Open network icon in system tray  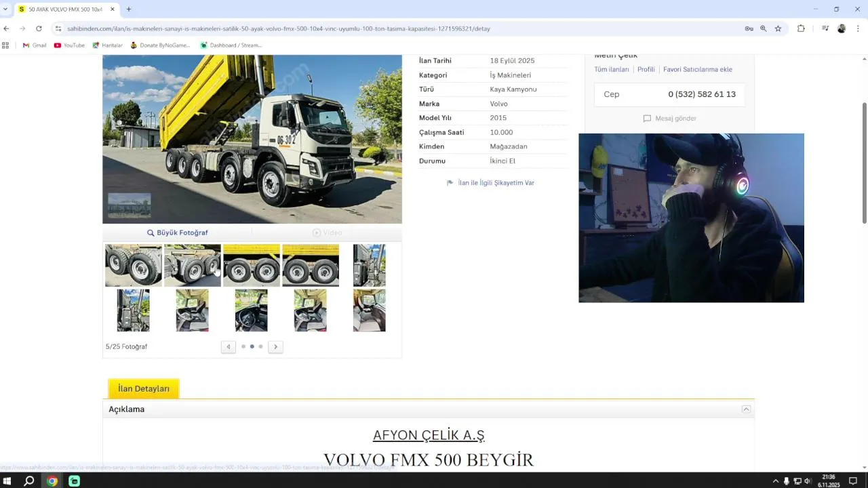(x=797, y=481)
